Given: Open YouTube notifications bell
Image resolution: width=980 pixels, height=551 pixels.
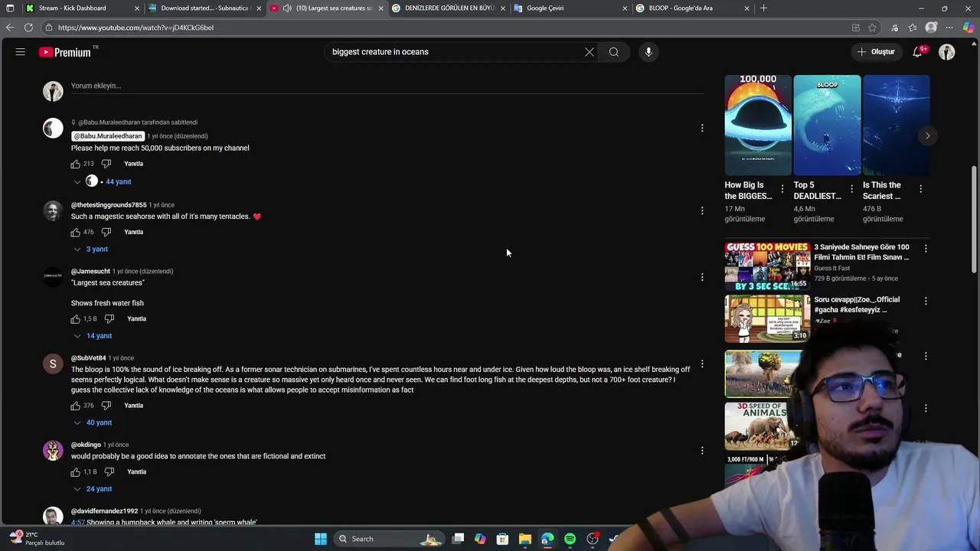Looking at the screenshot, I should [918, 52].
